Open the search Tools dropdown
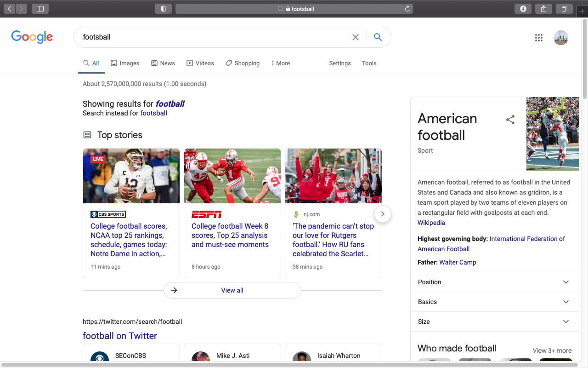This screenshot has height=368, width=588. [369, 63]
